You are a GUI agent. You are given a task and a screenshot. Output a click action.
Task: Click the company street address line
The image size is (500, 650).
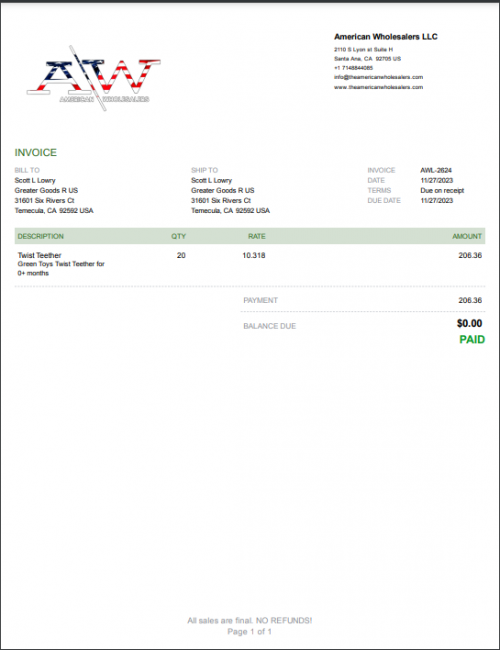tap(363, 49)
